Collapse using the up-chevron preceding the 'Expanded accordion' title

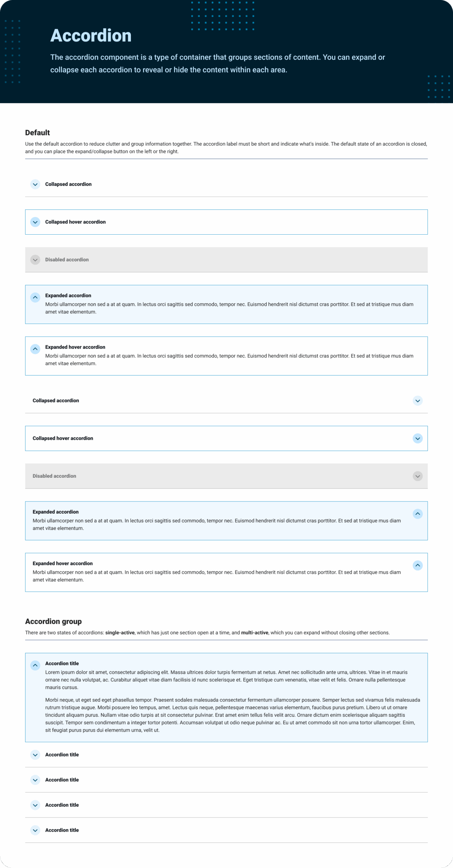35,297
